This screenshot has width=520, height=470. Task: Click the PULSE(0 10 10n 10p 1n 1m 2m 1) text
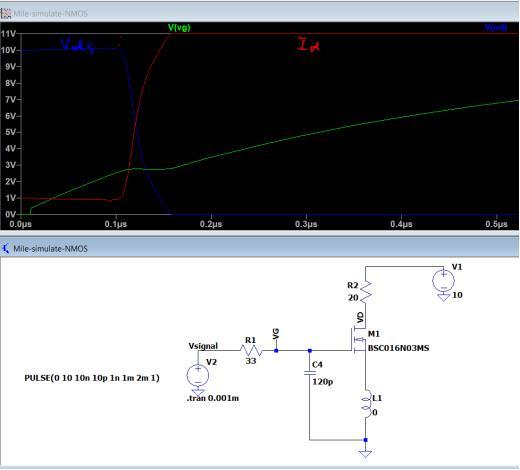(92, 378)
